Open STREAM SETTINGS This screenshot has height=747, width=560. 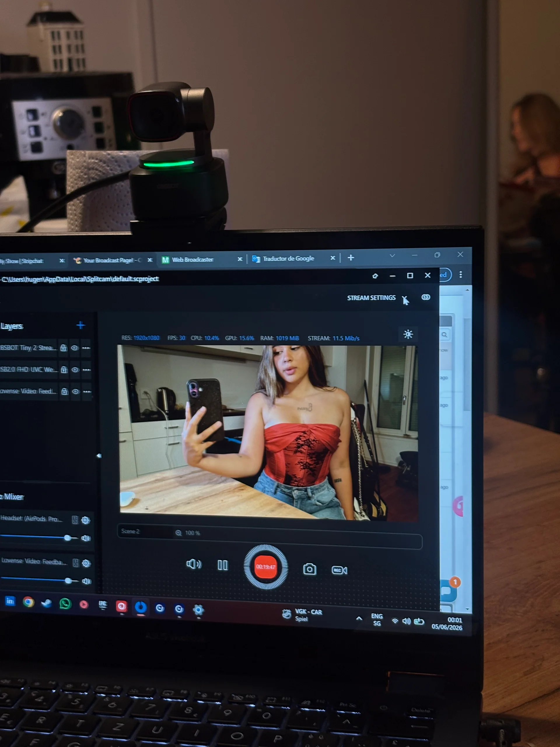point(371,298)
